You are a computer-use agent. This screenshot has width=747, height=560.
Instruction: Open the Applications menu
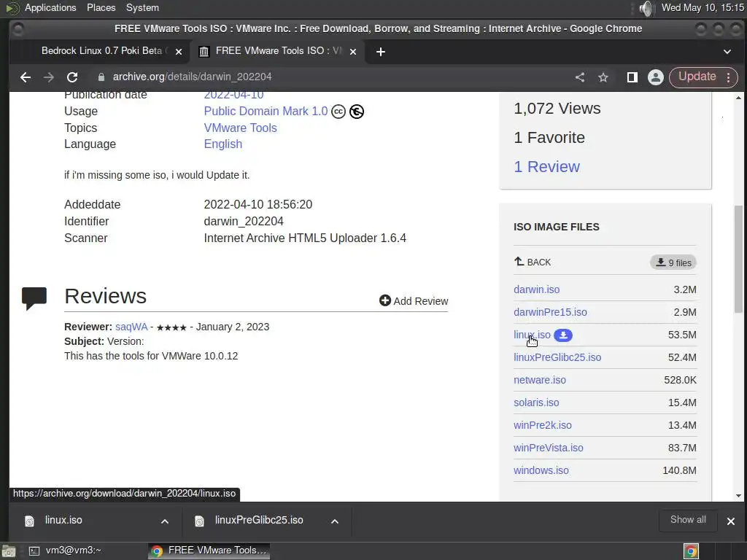click(50, 7)
